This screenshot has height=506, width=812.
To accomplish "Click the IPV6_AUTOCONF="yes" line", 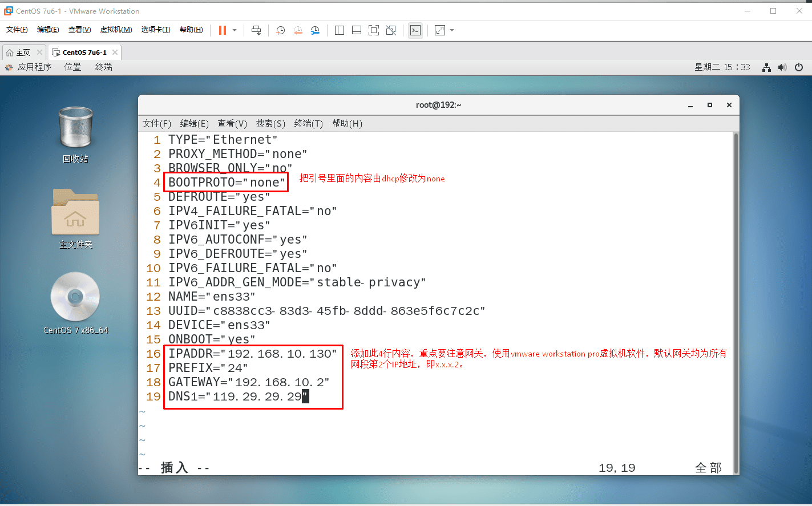I will (x=237, y=240).
